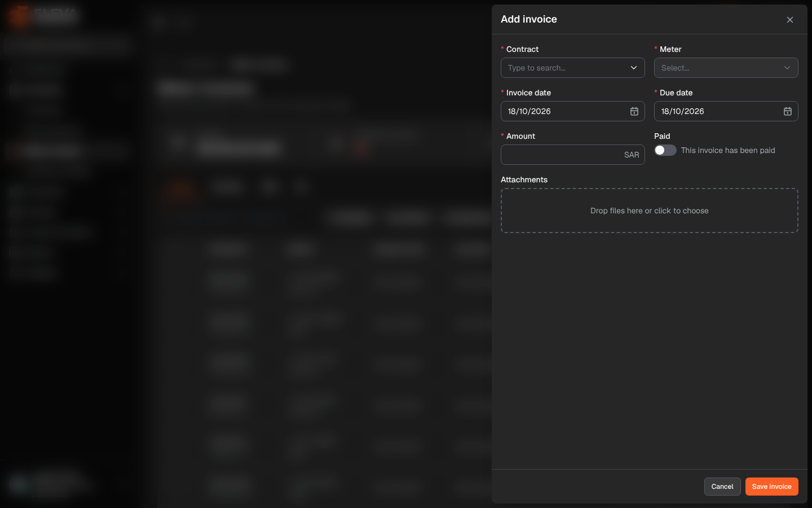Screen dimensions: 812x508
Task: Click the Amount input field
Action: [573, 155]
